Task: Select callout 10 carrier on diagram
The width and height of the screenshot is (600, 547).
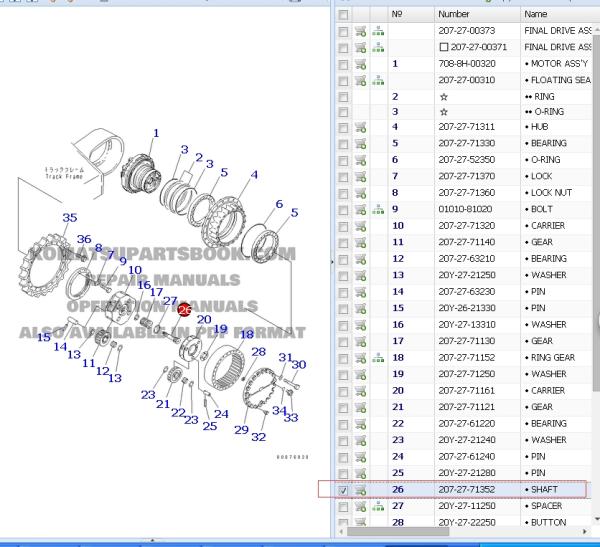Action: tap(135, 270)
